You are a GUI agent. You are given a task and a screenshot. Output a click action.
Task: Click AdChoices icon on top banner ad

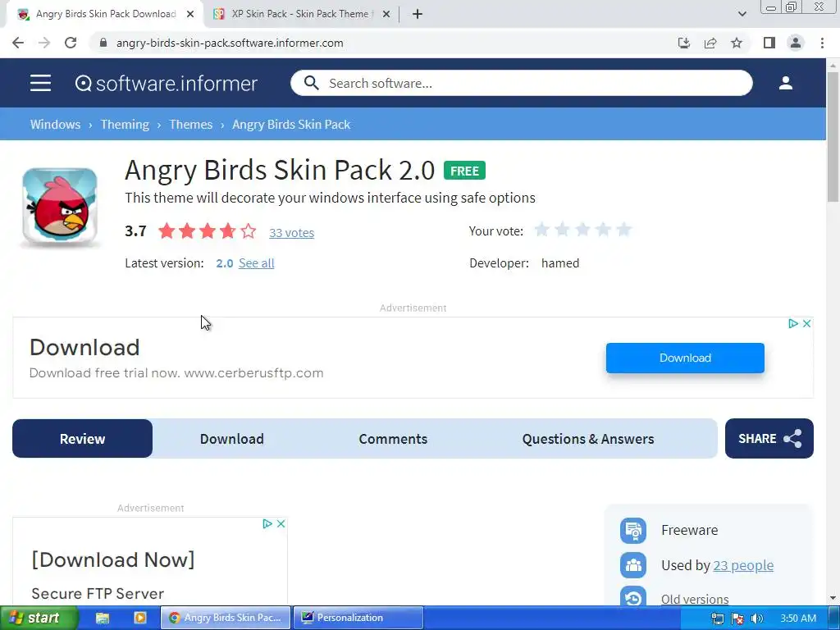[x=793, y=323]
